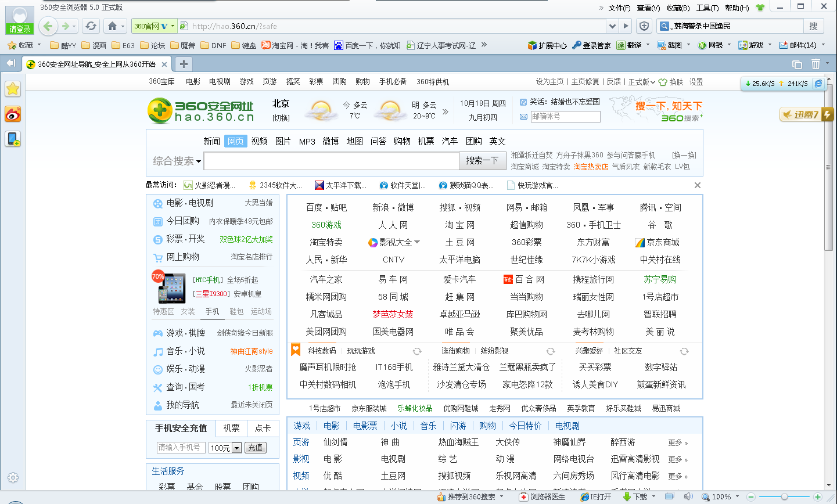Open the 淘宝网 link in site grid
The height and width of the screenshot is (504, 837).
click(x=459, y=225)
